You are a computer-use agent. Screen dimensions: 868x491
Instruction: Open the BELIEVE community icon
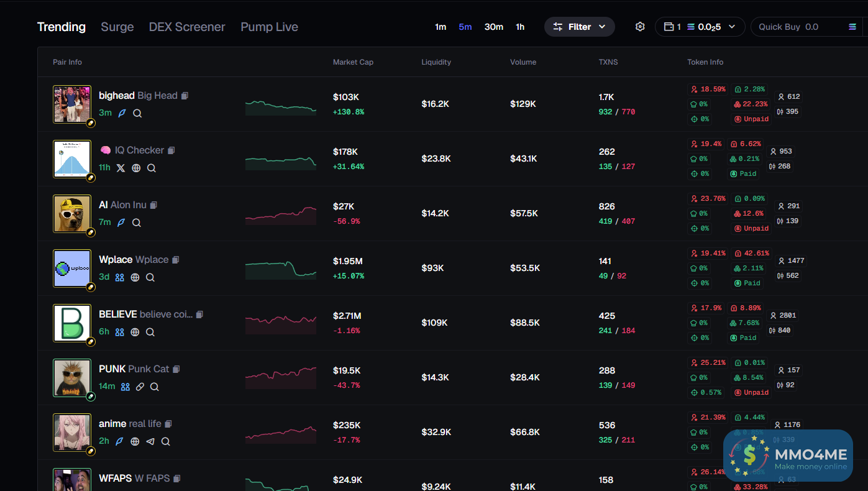click(x=120, y=332)
